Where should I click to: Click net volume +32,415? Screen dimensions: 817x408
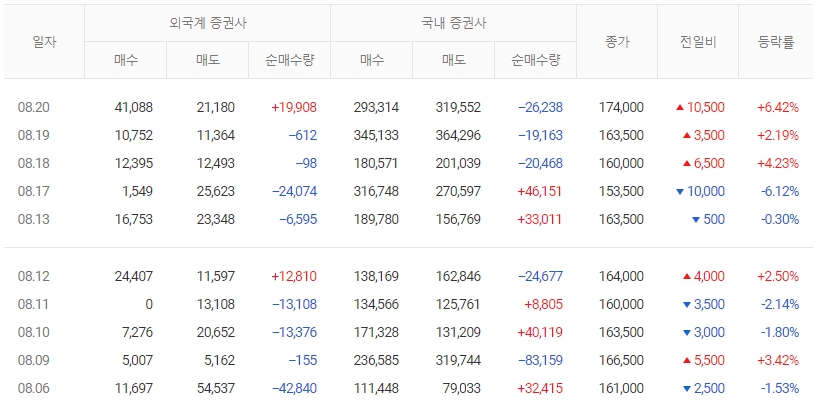point(540,388)
